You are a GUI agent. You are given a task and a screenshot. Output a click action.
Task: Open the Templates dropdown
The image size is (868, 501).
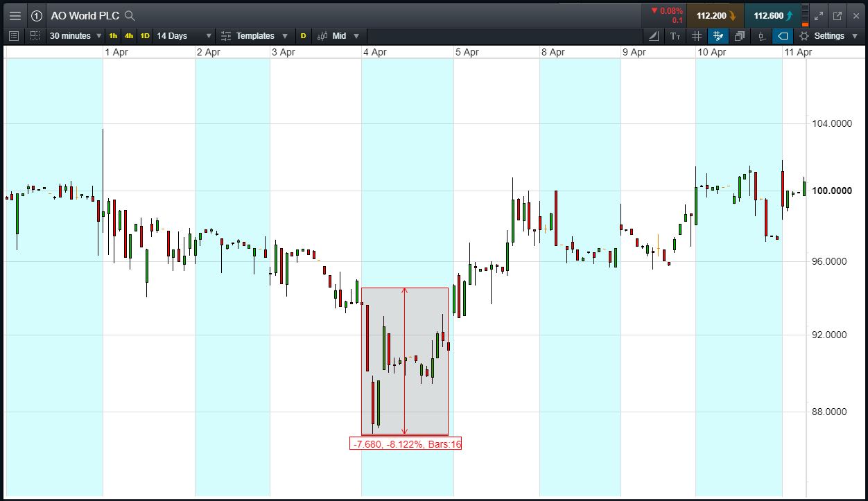pos(254,35)
